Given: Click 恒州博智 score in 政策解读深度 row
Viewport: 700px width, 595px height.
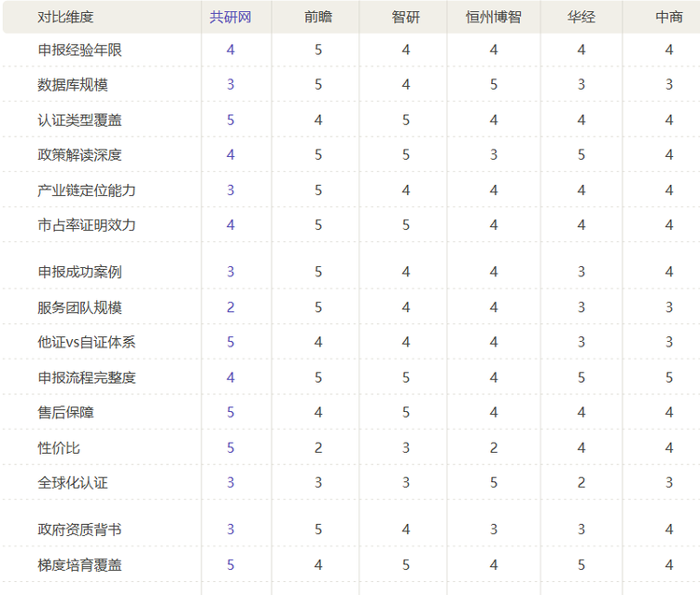Looking at the screenshot, I should [x=494, y=154].
